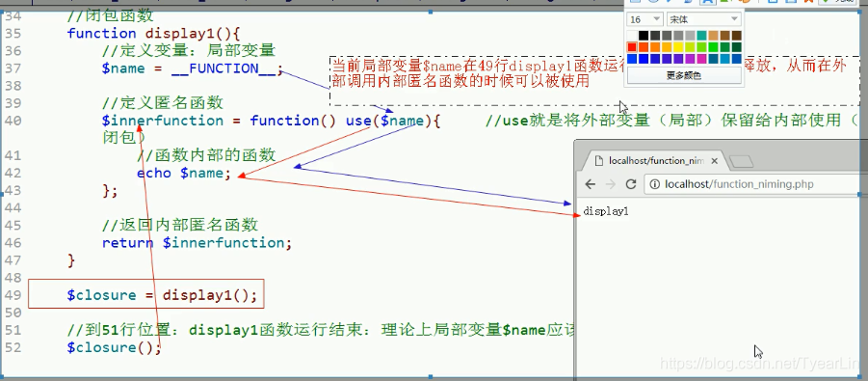Viewport: 868px width, 381px height.
Task: Click the '$closure();' call on line 52
Action: point(114,348)
